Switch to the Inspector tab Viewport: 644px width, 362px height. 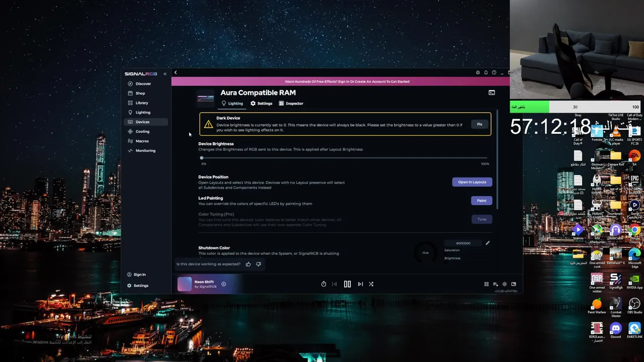click(x=291, y=104)
